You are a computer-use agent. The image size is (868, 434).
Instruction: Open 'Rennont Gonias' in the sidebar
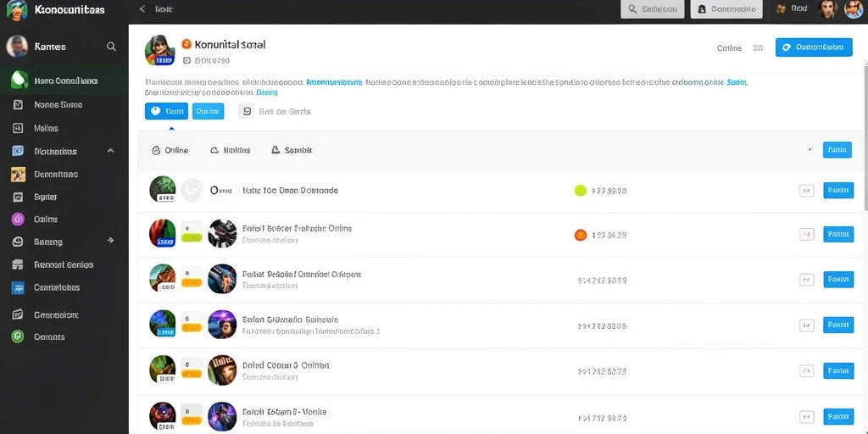coord(64,264)
